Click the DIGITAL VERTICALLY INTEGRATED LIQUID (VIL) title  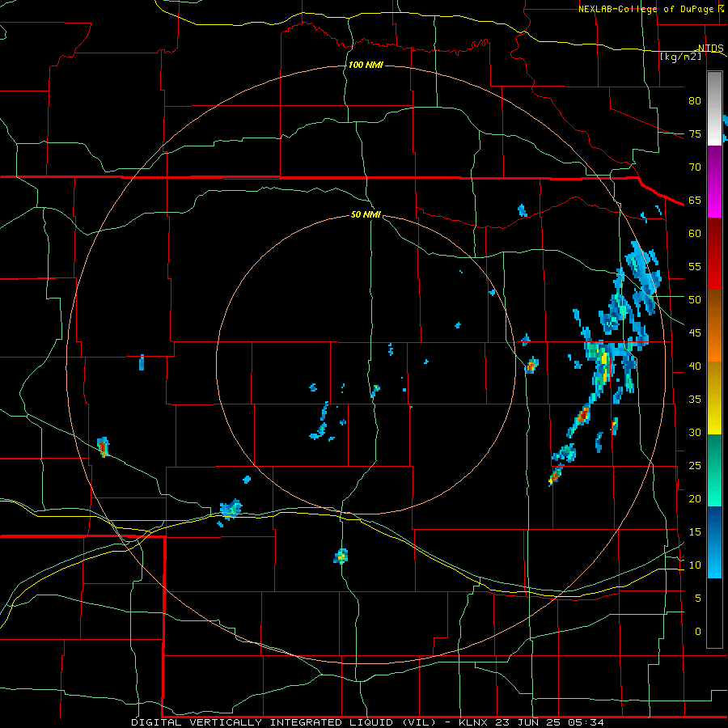(x=285, y=722)
